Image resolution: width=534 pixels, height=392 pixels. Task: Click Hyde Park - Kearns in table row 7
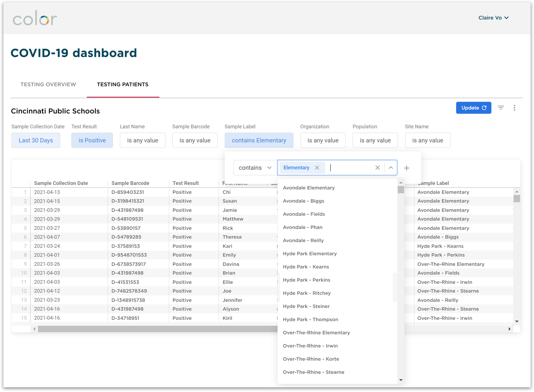click(x=440, y=246)
